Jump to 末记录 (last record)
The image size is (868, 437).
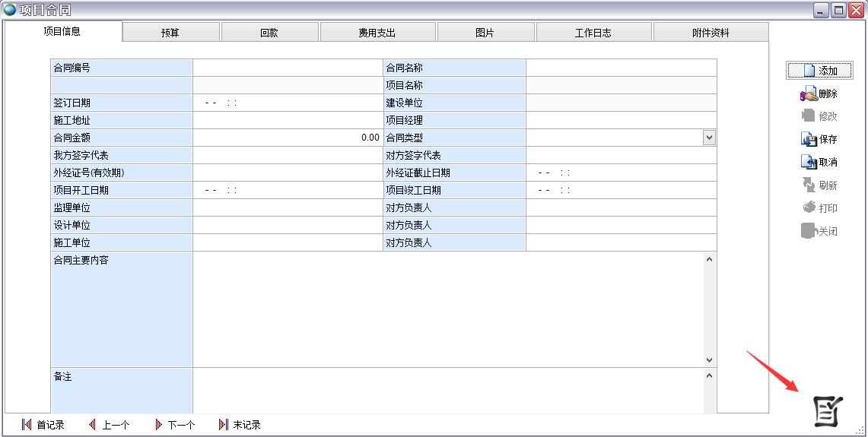click(240, 425)
